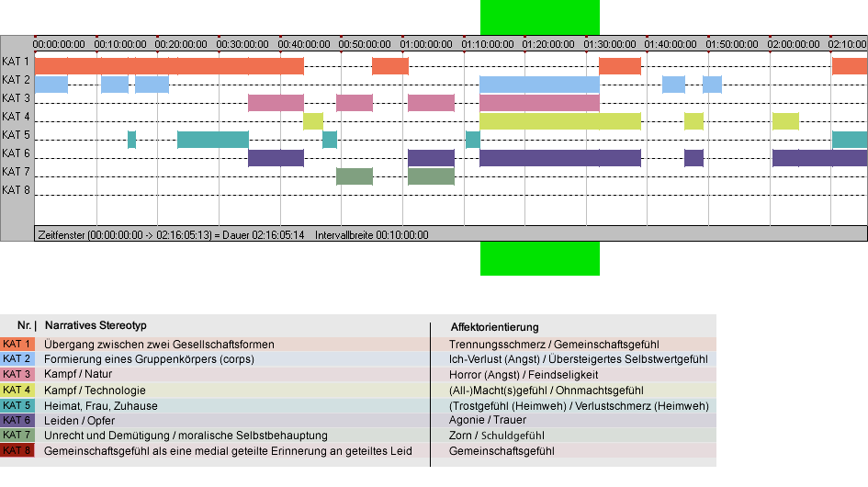This screenshot has height=487, width=868.
Task: Click 'Heimat, Frau, Zuhause' legend text
Action: (x=101, y=405)
